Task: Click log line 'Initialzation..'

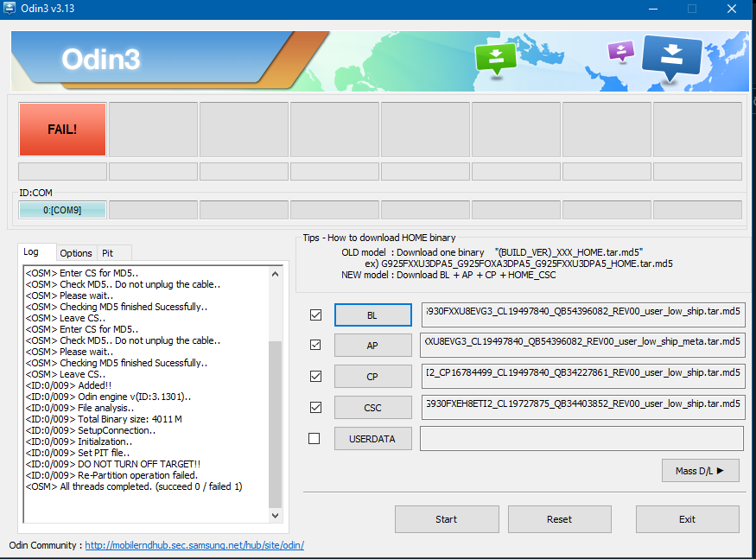Action: pos(79,441)
